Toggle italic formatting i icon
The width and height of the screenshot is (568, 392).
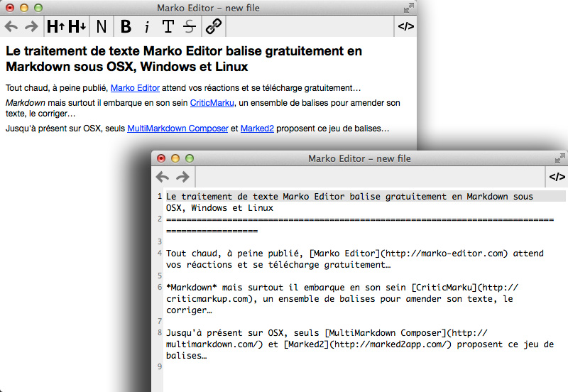(x=147, y=27)
